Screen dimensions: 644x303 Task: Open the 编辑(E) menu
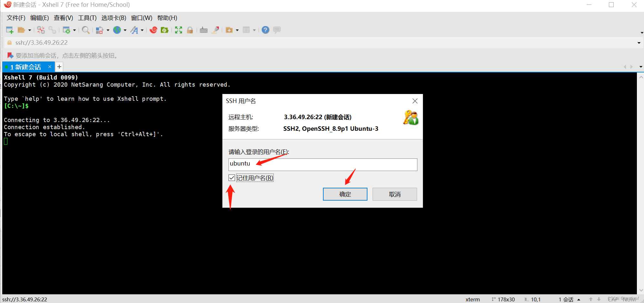click(x=39, y=18)
